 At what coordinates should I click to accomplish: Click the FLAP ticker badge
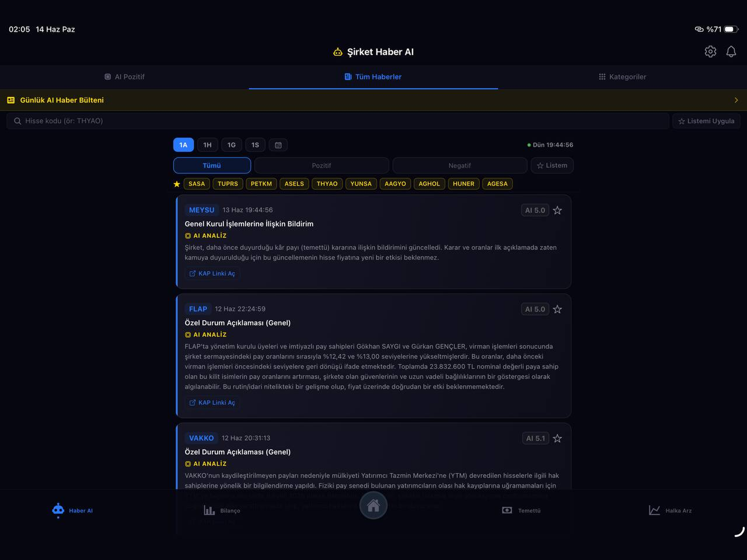coord(198,309)
